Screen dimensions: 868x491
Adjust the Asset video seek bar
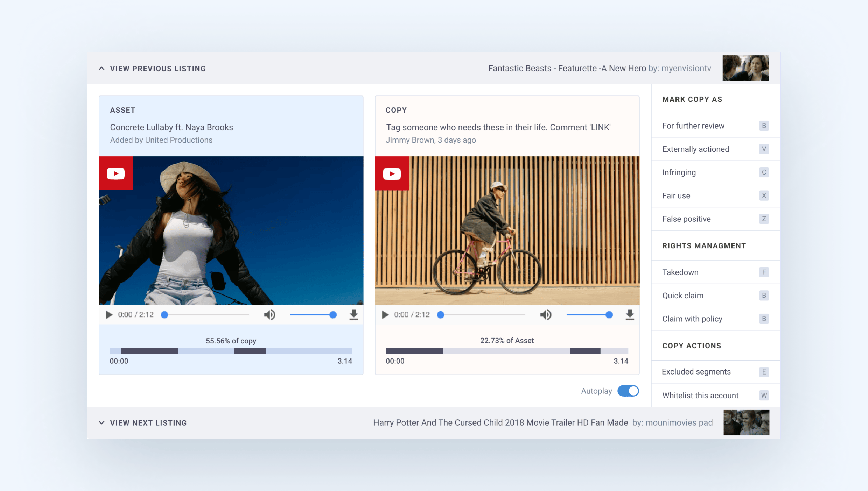click(205, 315)
